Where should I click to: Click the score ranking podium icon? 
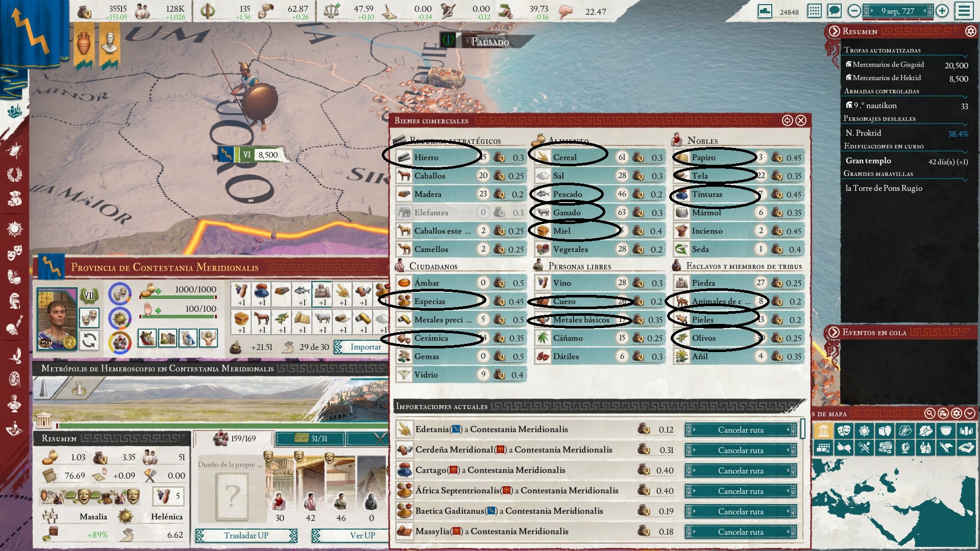(765, 11)
